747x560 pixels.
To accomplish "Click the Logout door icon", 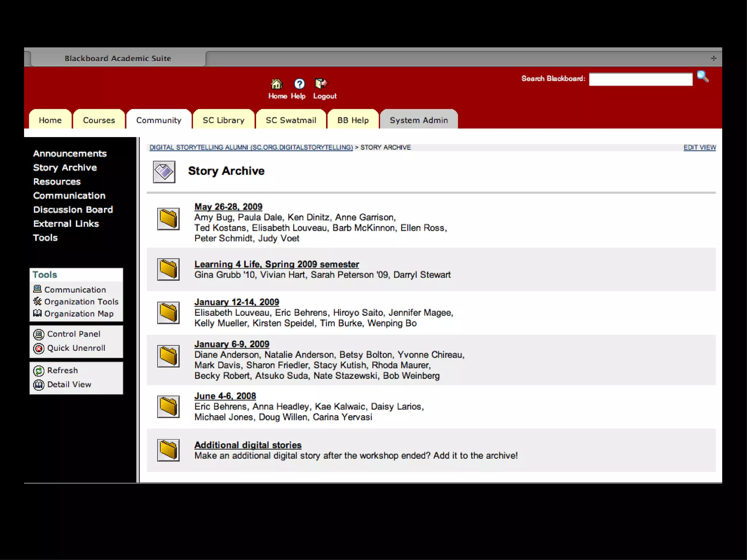I will coord(321,84).
